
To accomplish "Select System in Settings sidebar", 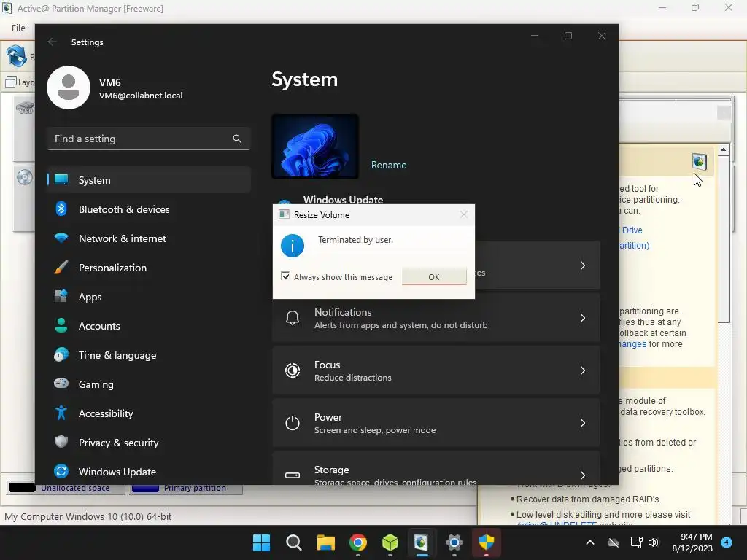I will pos(149,180).
